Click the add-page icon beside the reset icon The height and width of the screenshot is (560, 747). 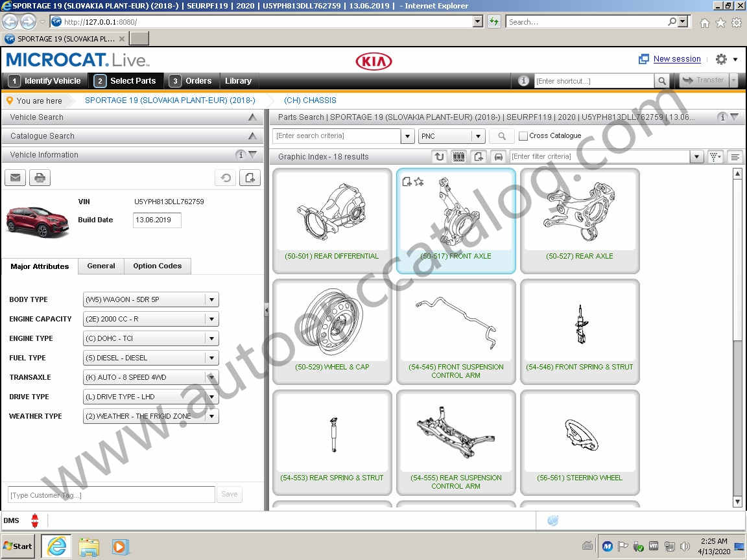(250, 178)
